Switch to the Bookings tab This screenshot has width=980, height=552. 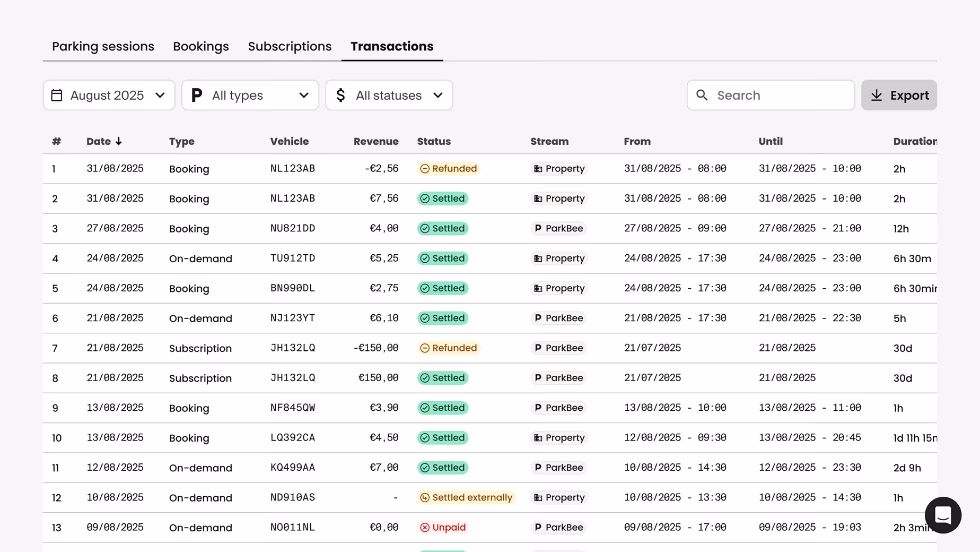[201, 46]
